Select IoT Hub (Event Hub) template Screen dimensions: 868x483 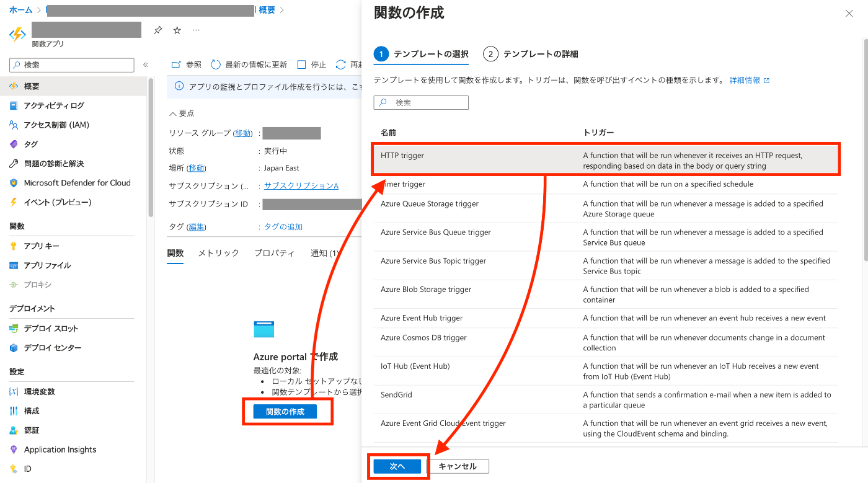(606, 371)
